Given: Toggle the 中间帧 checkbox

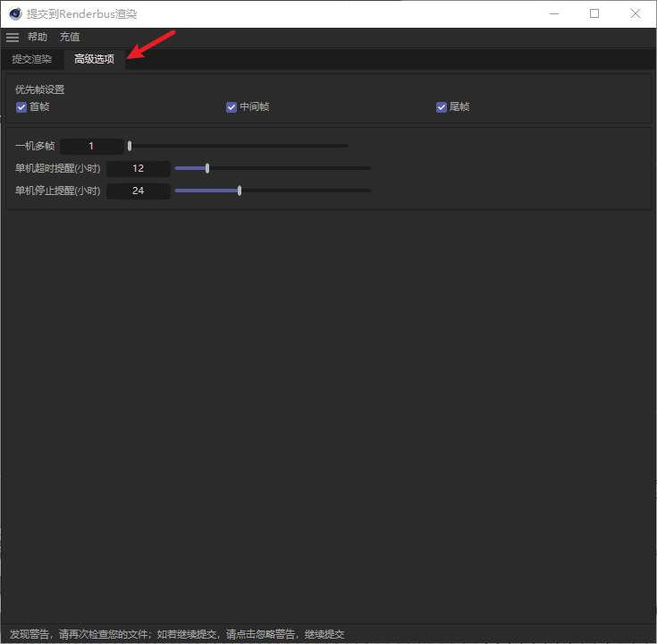Looking at the screenshot, I should [x=232, y=107].
